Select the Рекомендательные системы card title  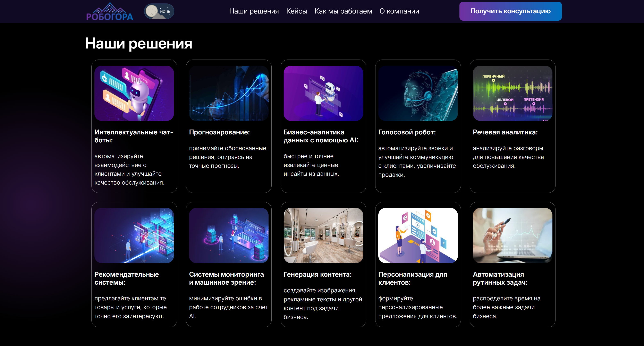(x=127, y=278)
